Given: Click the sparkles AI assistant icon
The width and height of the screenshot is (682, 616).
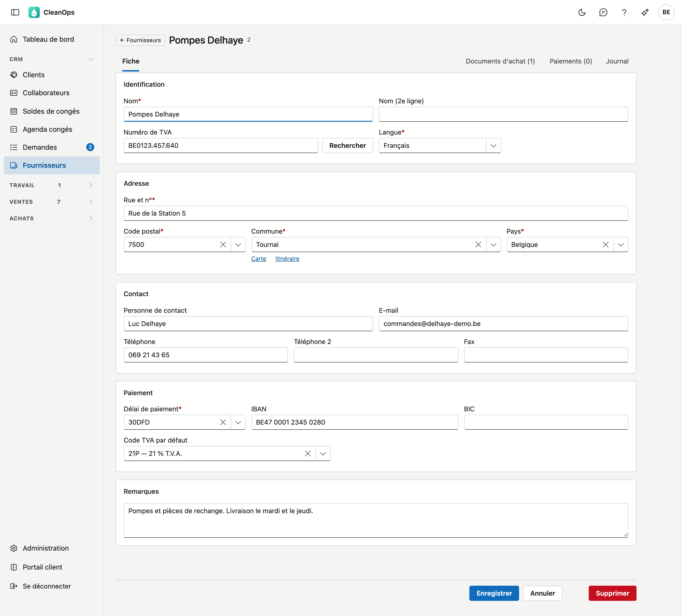Looking at the screenshot, I should click(x=645, y=12).
